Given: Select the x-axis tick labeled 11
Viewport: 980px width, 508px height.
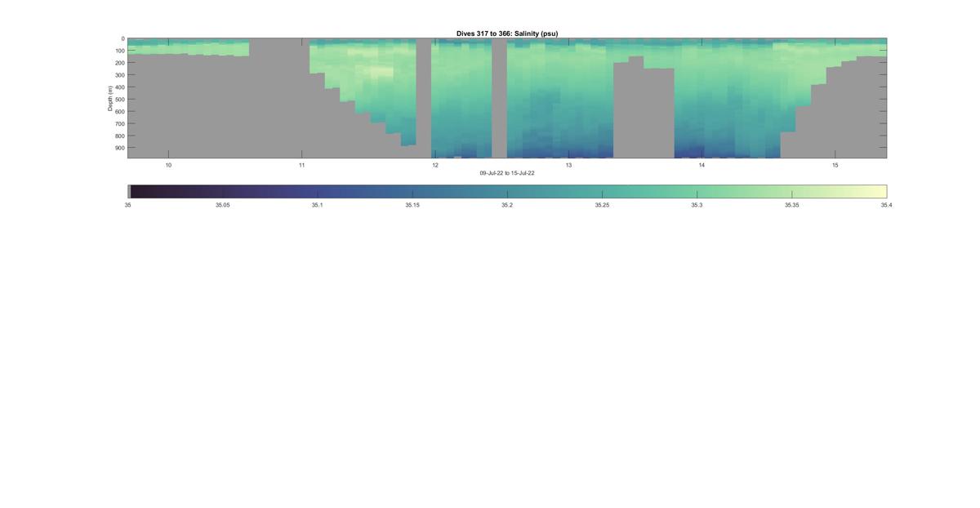Looking at the screenshot, I should pos(301,165).
